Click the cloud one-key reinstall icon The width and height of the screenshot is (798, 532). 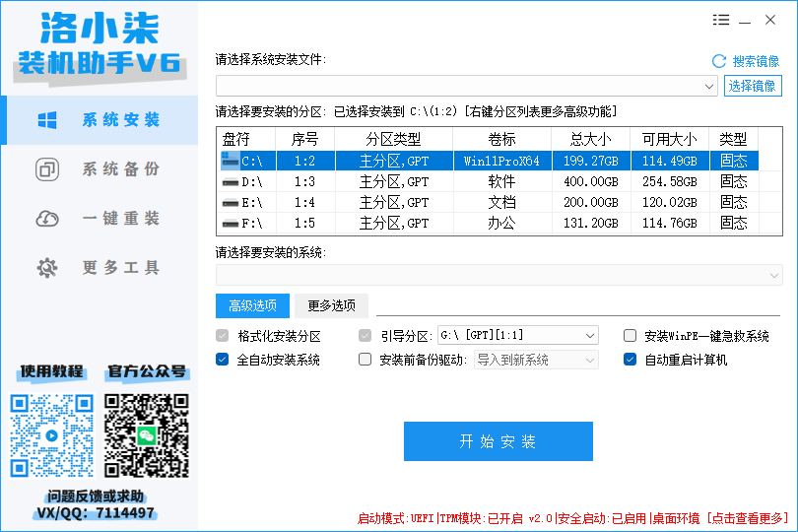coord(46,219)
